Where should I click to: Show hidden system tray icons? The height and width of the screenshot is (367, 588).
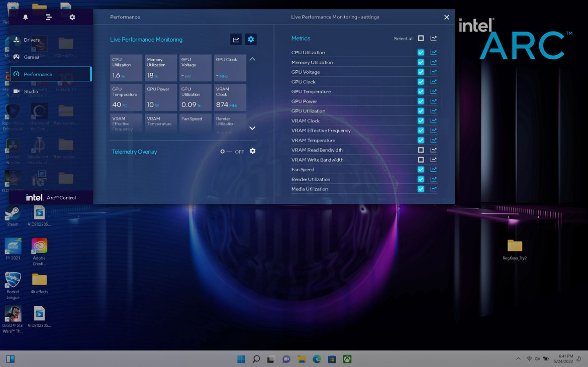click(x=518, y=359)
